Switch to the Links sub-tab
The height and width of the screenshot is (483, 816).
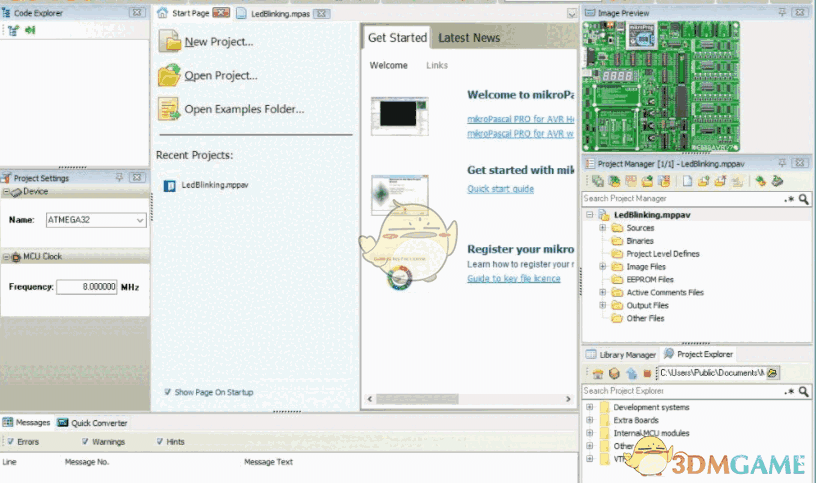[x=437, y=66]
